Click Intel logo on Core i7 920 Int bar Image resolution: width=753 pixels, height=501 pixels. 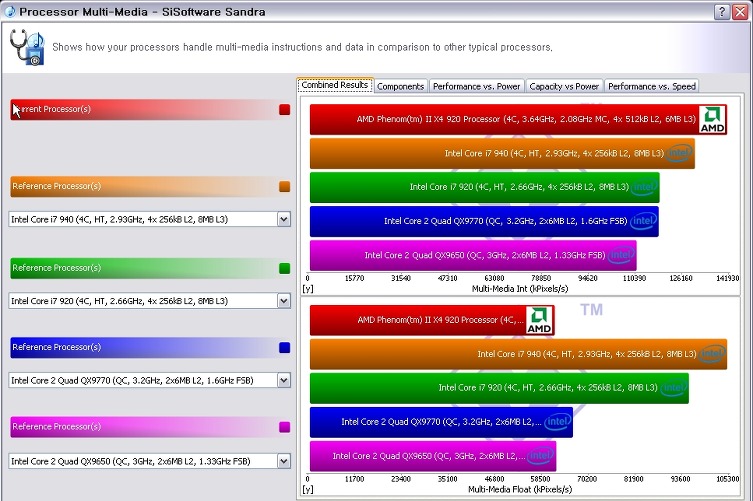click(x=644, y=187)
